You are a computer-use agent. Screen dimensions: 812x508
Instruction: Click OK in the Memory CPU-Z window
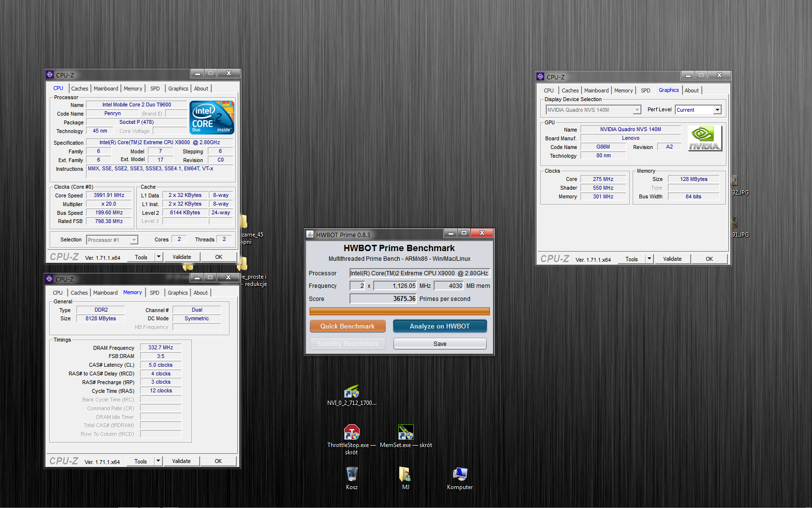click(218, 461)
